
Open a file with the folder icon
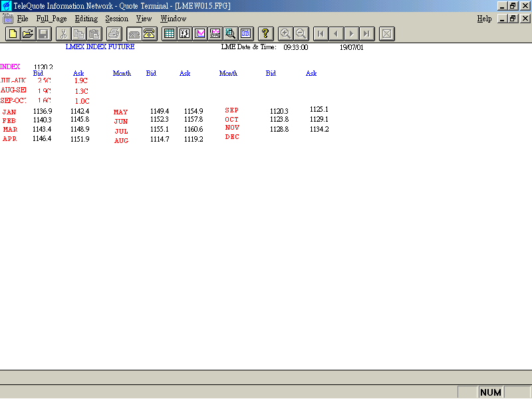point(28,34)
